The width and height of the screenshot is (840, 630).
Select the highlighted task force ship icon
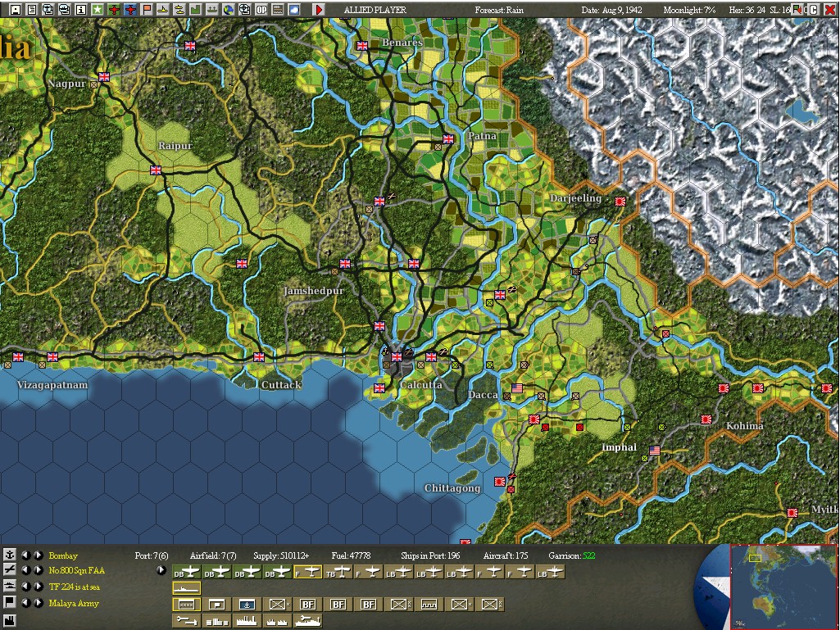click(x=186, y=588)
